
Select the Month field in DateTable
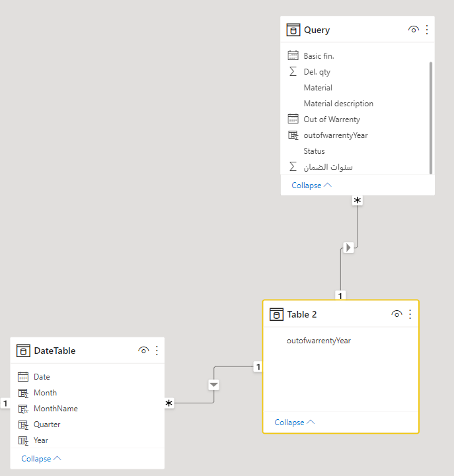point(45,393)
